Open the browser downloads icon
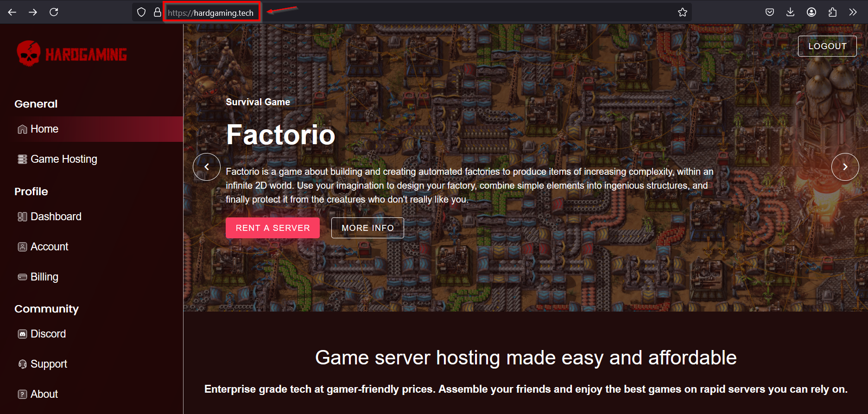The image size is (868, 414). [x=791, y=12]
